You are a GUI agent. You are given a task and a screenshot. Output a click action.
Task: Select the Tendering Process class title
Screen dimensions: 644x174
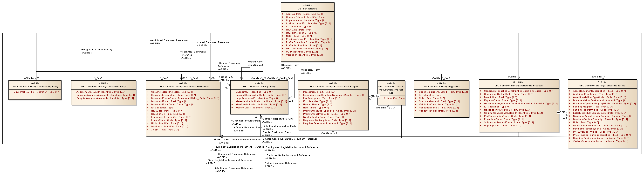point(519,85)
